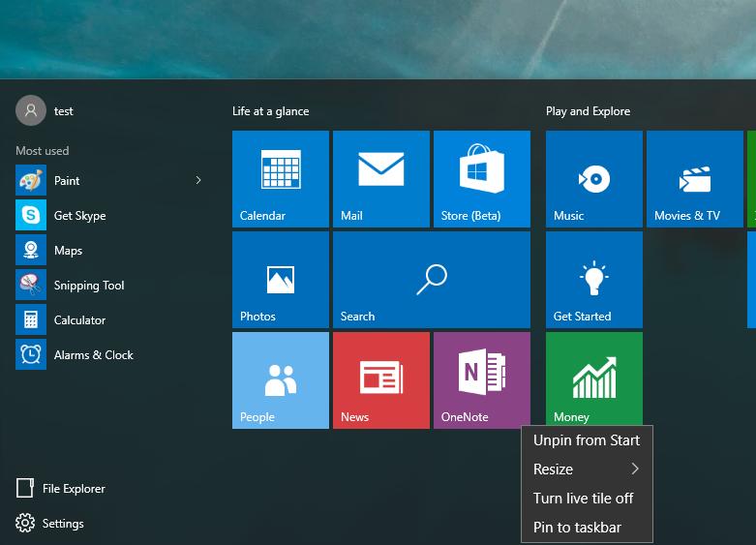The width and height of the screenshot is (756, 545).
Task: Click the Snipping Tool label
Action: tap(89, 285)
